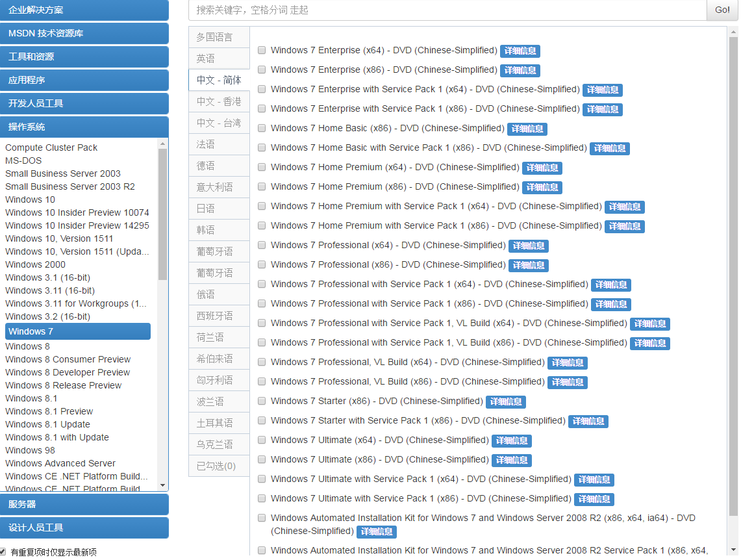Screen dimensions: 741x560
Task: Click the results panel scrollbar down arrow
Action: [733, 550]
